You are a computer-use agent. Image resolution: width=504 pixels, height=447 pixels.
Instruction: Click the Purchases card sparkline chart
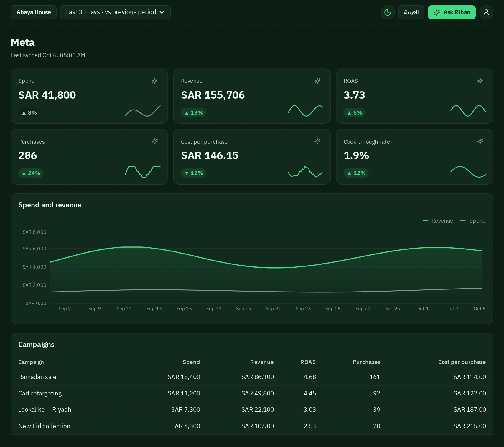[143, 172]
